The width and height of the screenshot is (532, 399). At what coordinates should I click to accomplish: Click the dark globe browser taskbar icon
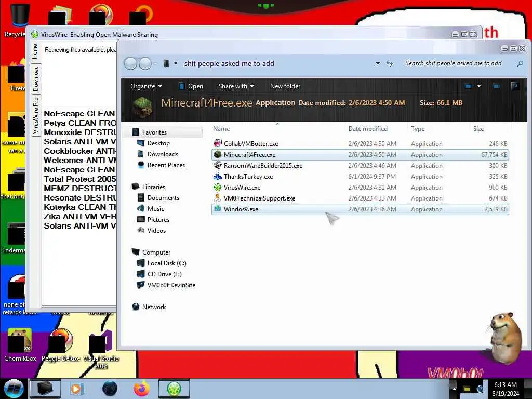pyautogui.click(x=110, y=389)
